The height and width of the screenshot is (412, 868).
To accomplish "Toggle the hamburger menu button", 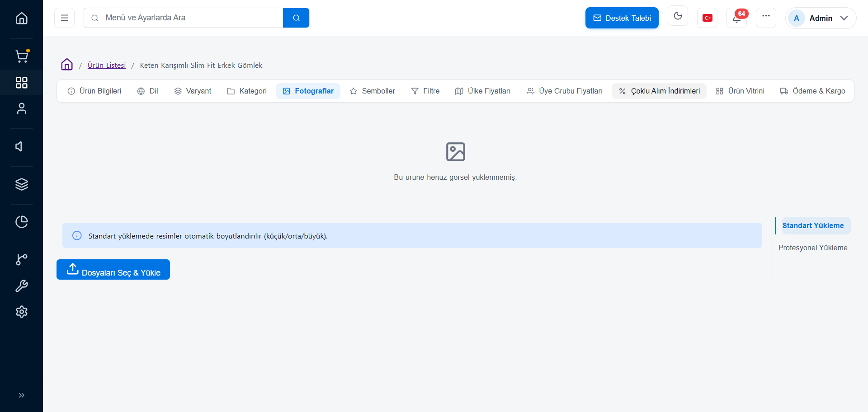I will (x=64, y=18).
